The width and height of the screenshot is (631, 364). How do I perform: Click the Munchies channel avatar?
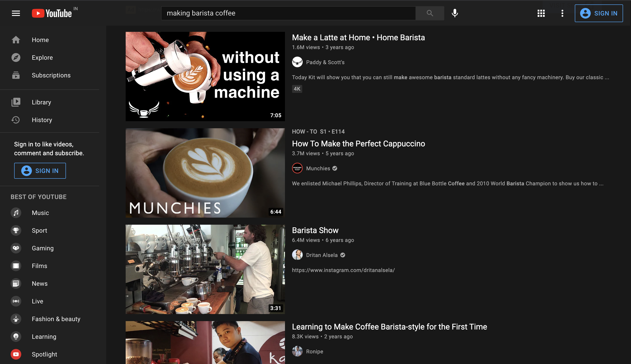(297, 168)
